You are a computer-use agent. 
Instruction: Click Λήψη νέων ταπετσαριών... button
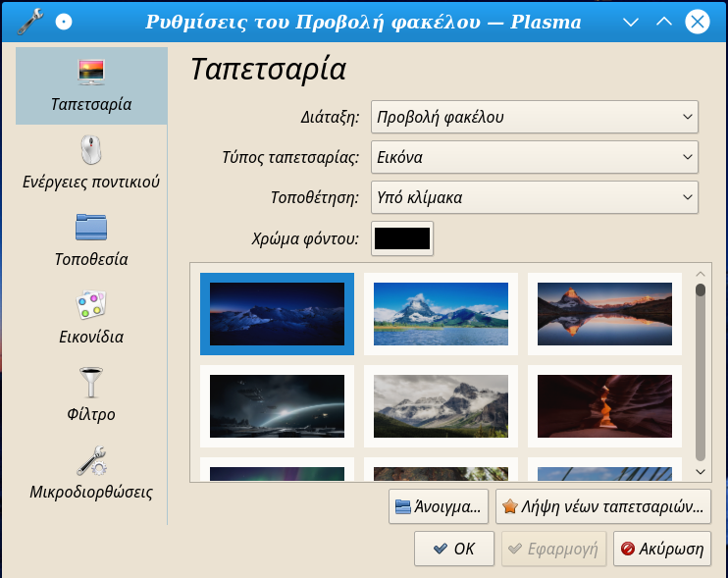coord(603,506)
